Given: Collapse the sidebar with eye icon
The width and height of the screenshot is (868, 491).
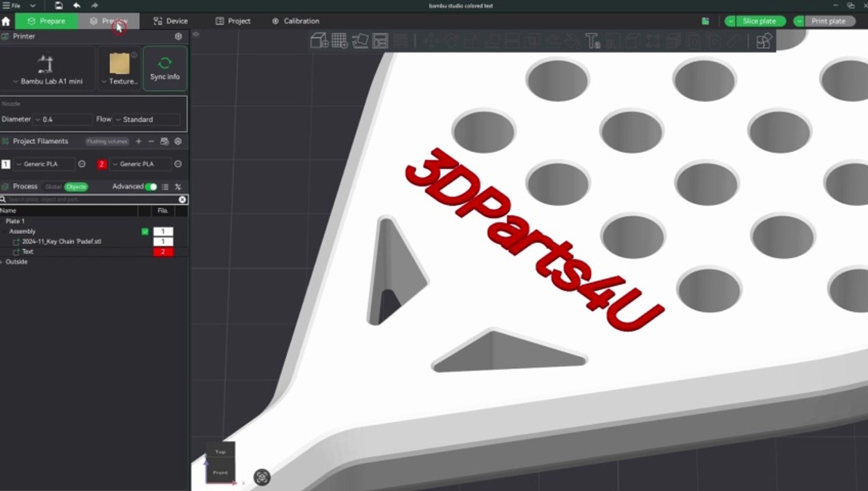Looking at the screenshot, I should coord(196,34).
